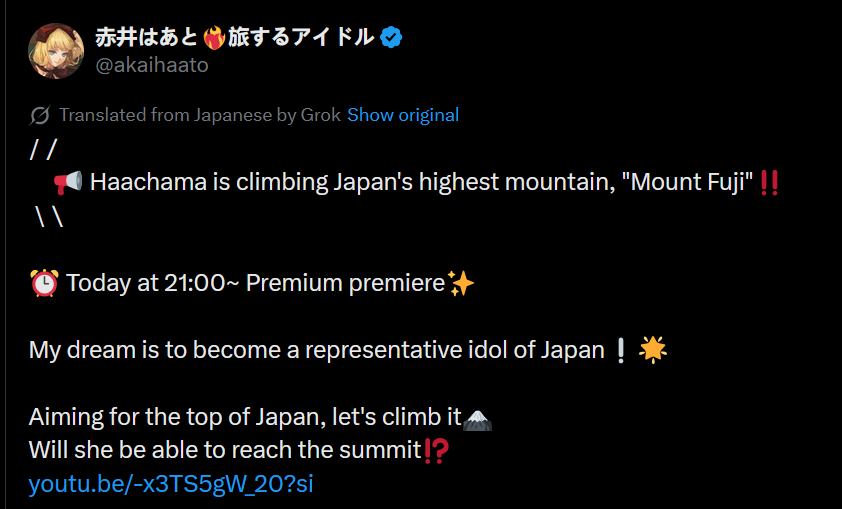Click the fire emoji in the display name
This screenshot has height=509, width=842.
(213, 38)
